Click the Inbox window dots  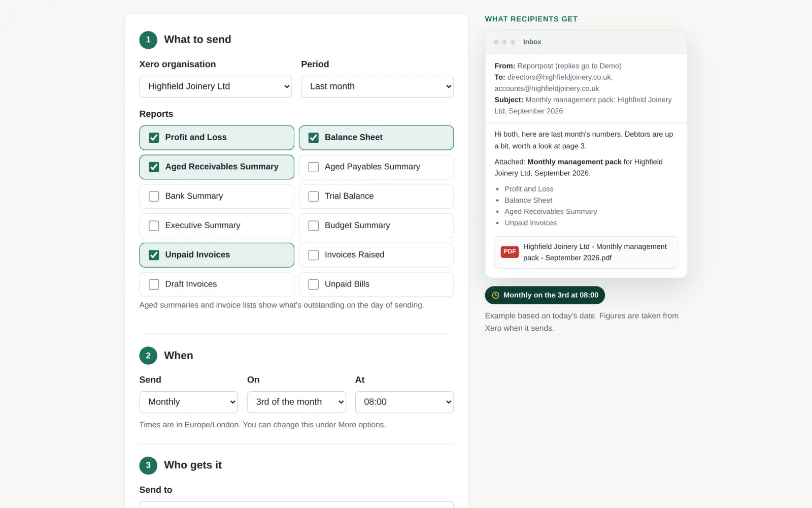pyautogui.click(x=504, y=42)
